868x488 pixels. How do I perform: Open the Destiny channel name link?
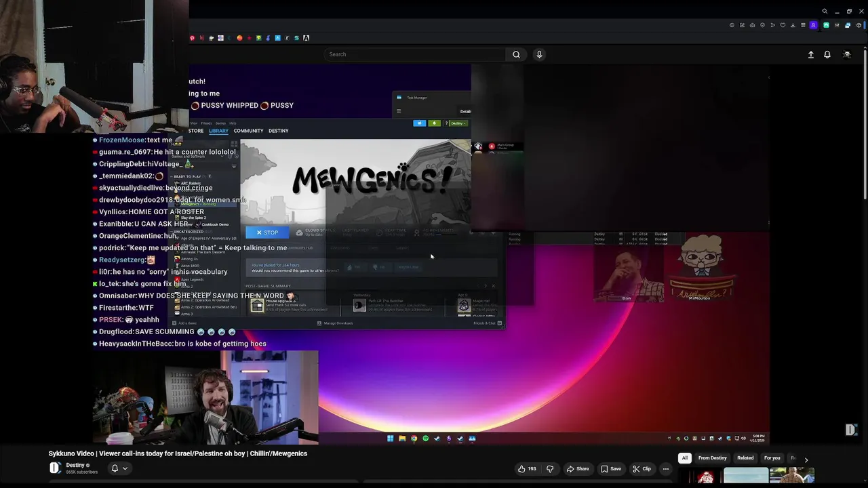(x=75, y=465)
